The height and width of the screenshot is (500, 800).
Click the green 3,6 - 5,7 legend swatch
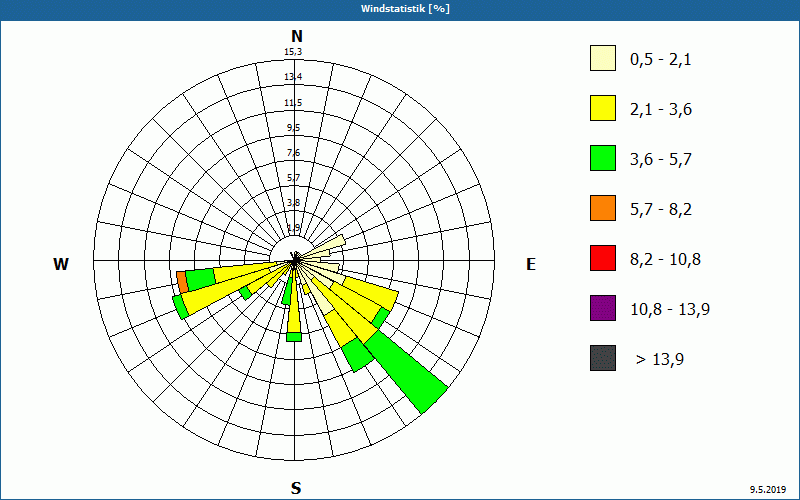coord(603,158)
